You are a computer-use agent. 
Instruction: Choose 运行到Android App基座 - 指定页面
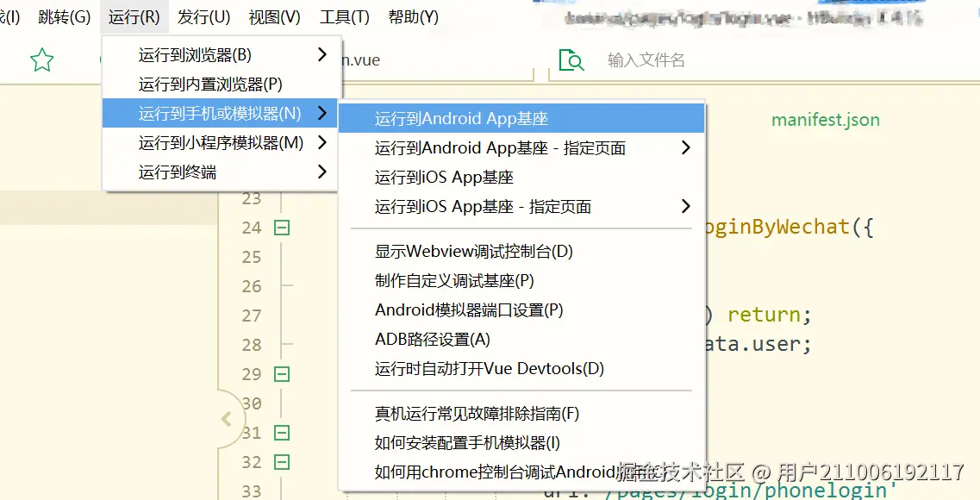(521, 148)
